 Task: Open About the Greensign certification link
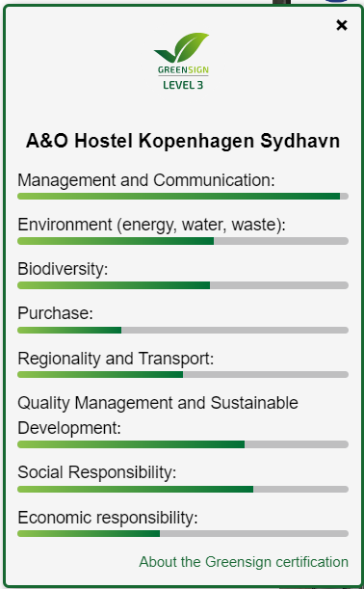(x=244, y=562)
